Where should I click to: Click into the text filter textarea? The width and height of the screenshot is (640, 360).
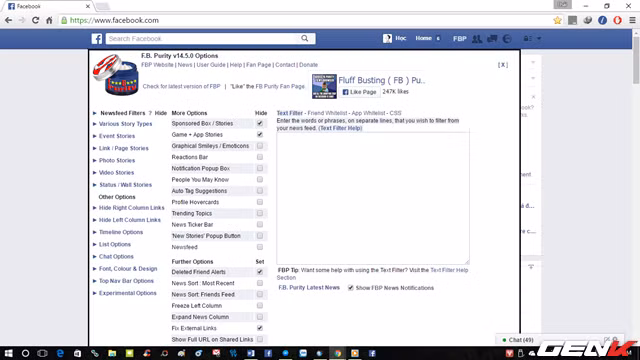tap(373, 198)
